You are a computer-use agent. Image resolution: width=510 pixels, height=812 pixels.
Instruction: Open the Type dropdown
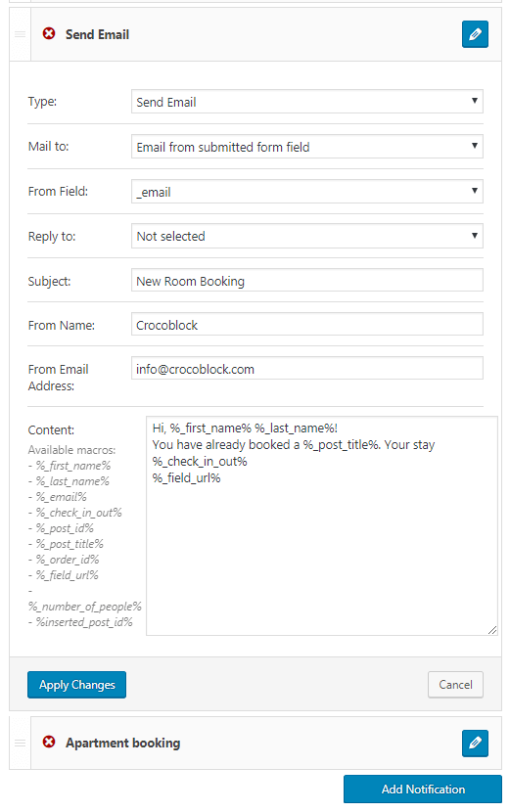[306, 102]
